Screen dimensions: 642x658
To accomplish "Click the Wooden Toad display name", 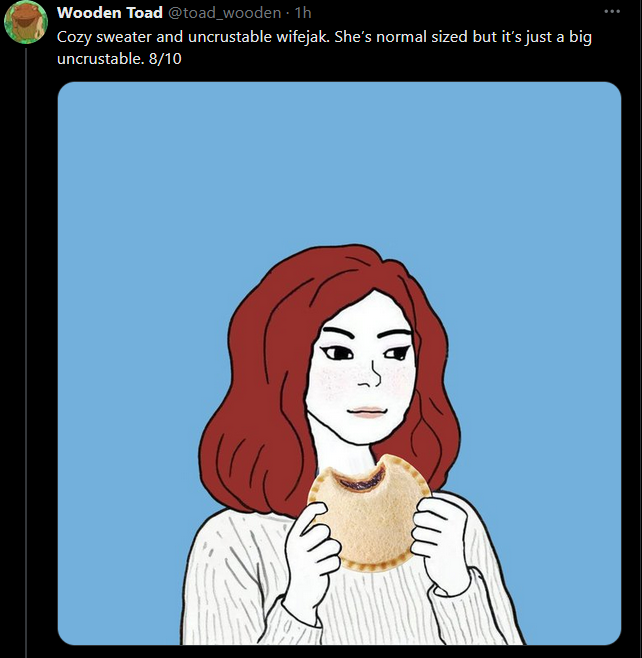I will click(x=110, y=13).
